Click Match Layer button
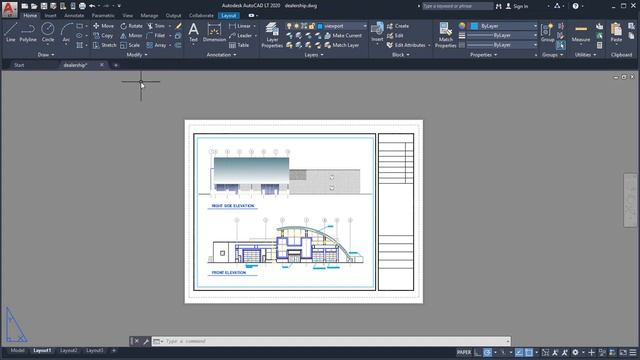This screenshot has width=640, height=360. click(342, 45)
